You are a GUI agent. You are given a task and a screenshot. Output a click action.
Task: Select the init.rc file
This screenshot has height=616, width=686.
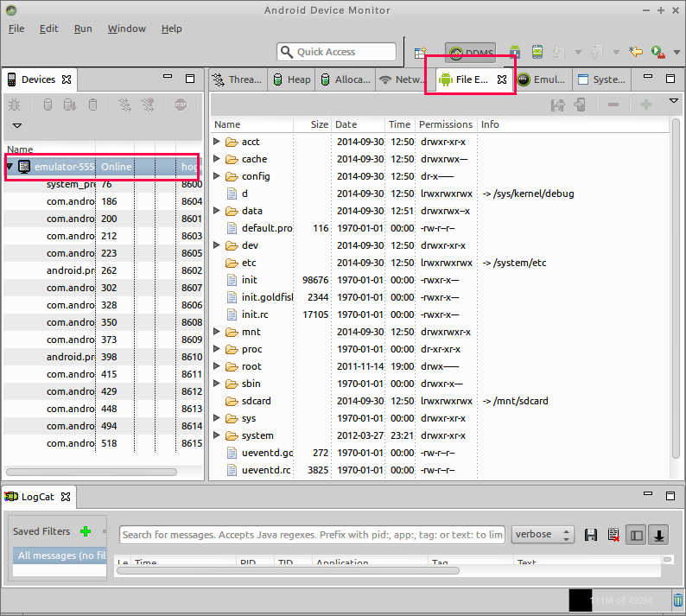pos(440,314)
